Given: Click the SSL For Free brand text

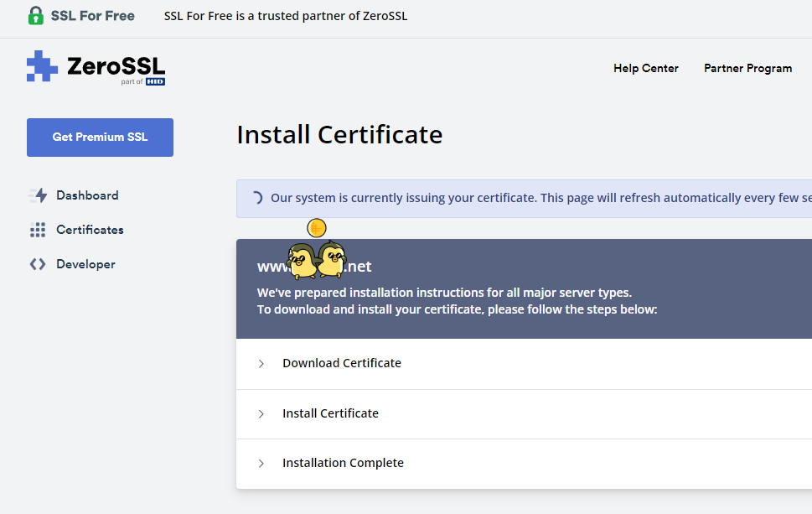Looking at the screenshot, I should point(93,16).
